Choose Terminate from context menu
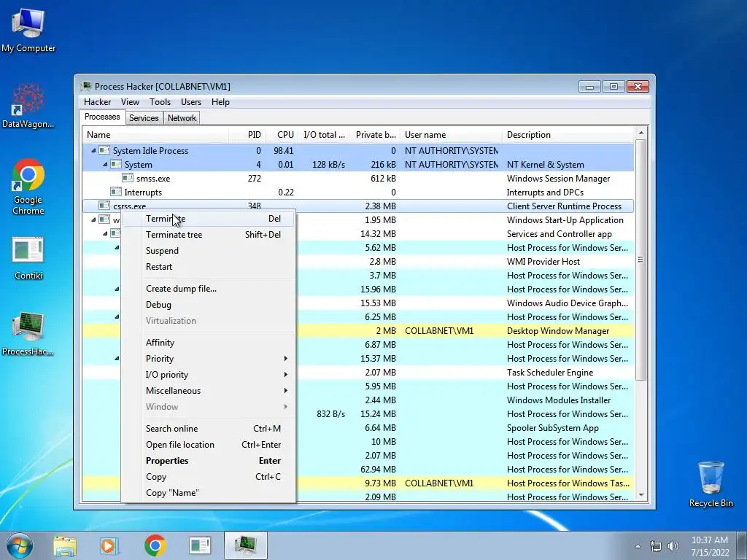The width and height of the screenshot is (747, 560). (208, 219)
